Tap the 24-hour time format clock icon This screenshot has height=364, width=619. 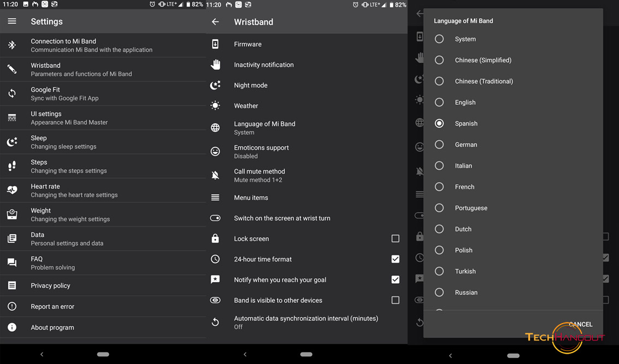click(215, 259)
